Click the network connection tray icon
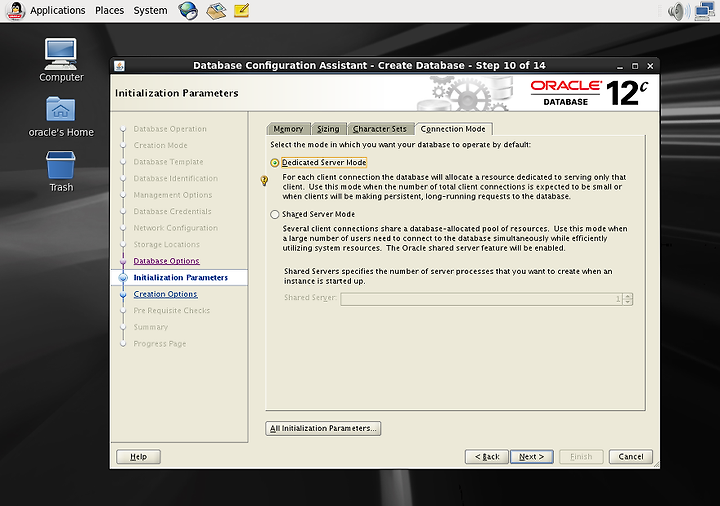Viewport: 720px width, 506px height. [x=704, y=11]
